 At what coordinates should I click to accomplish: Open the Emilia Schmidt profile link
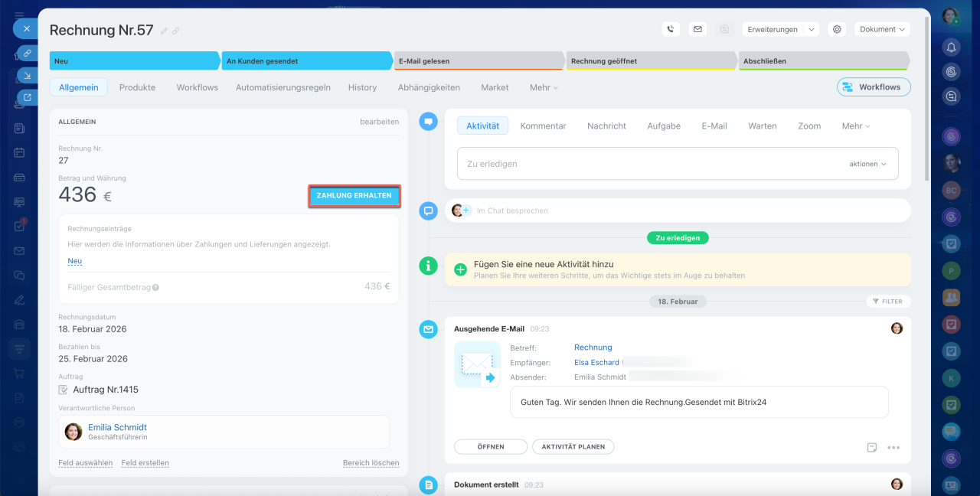point(117,427)
